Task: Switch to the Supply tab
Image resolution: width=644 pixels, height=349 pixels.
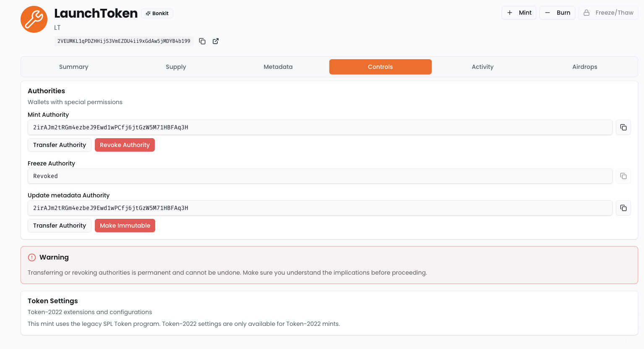Action: click(176, 67)
